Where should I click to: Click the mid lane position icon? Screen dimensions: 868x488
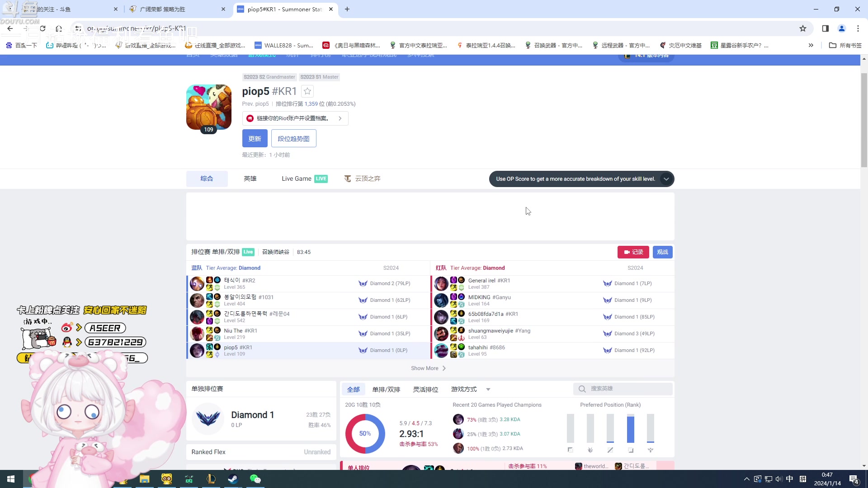click(x=610, y=450)
